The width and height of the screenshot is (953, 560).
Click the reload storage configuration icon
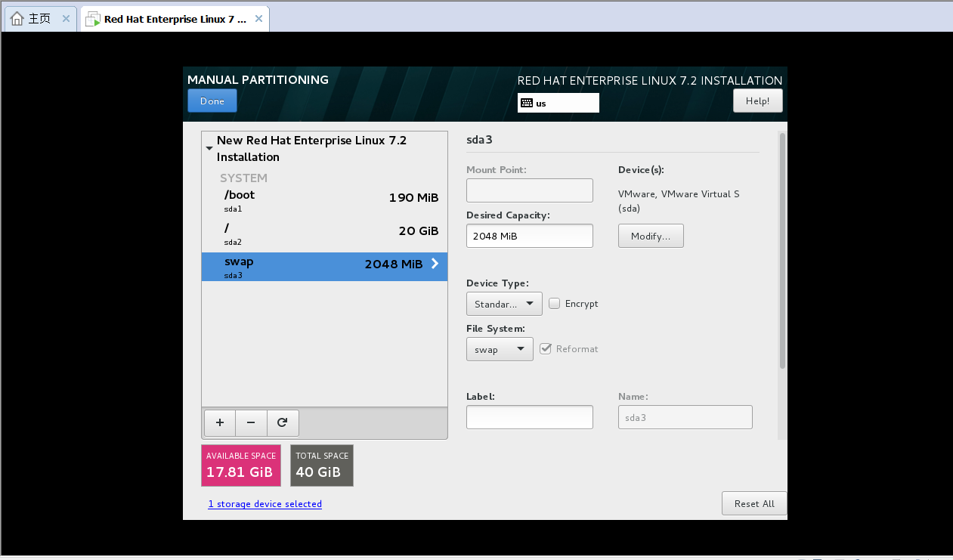pyautogui.click(x=283, y=423)
